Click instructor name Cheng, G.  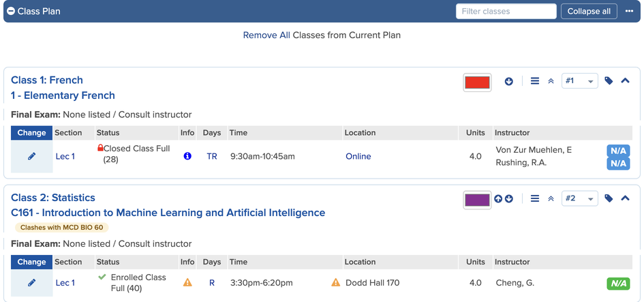click(x=515, y=283)
